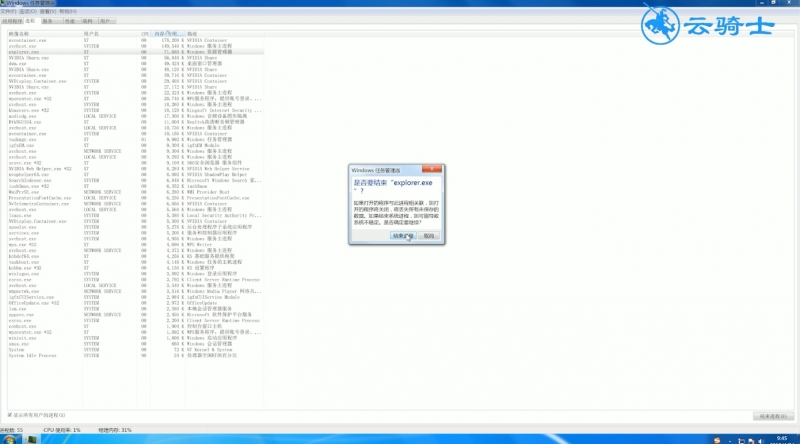This screenshot has width=800, height=444.
Task: Sort by 用户名 column header
Action: click(110, 34)
